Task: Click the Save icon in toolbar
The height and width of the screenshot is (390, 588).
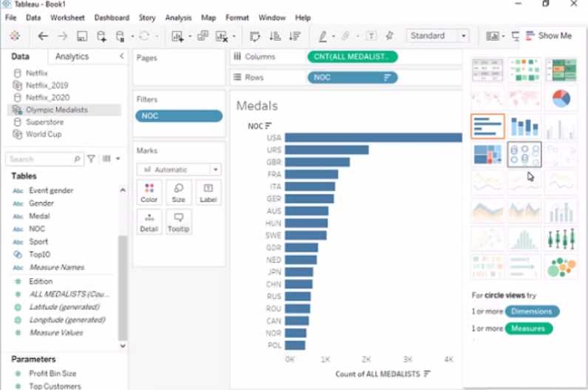Action: (82, 36)
